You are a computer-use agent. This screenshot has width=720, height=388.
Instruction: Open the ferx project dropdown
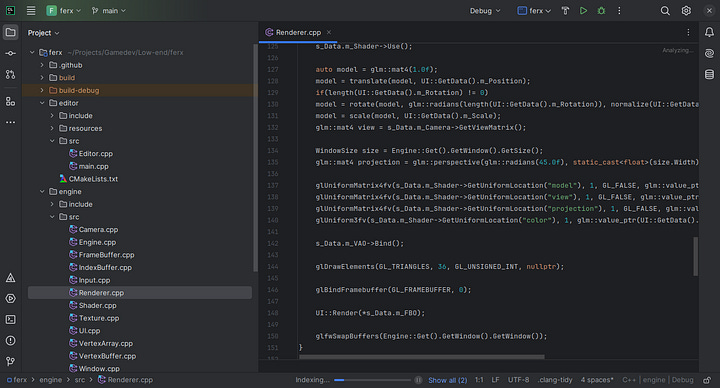64,11
